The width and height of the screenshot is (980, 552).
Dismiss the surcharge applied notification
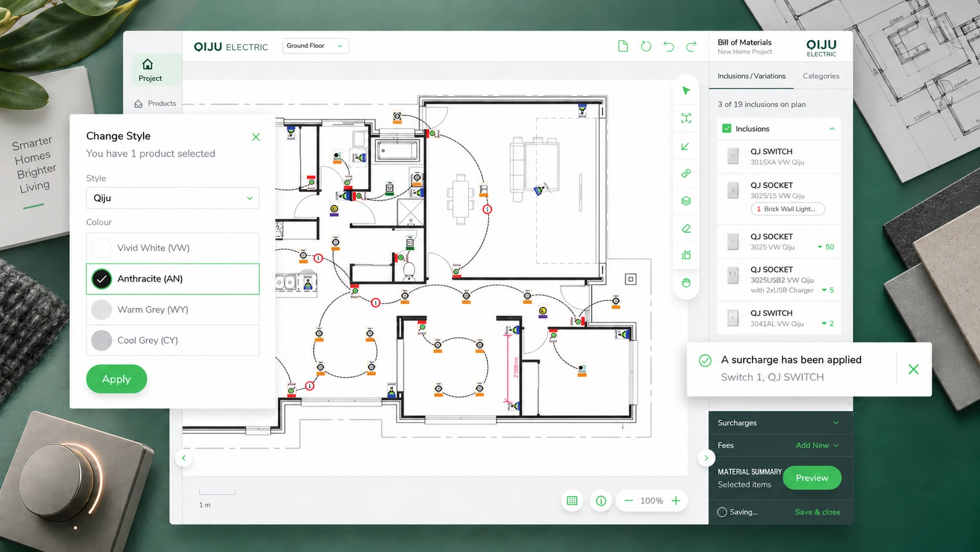pos(913,369)
